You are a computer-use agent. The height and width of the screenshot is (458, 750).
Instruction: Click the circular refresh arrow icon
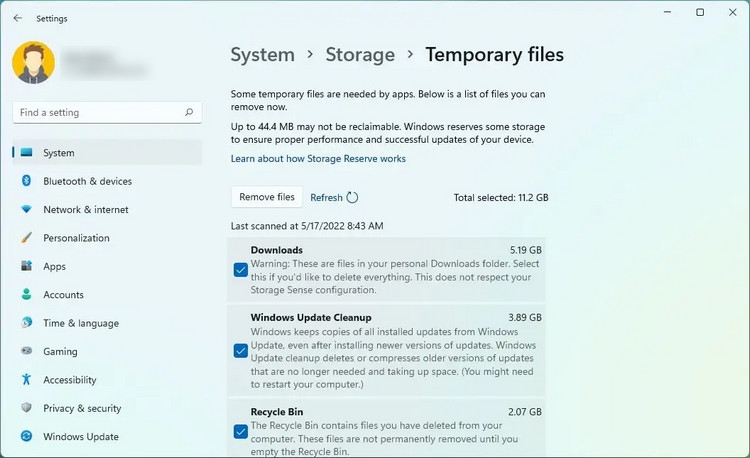(x=352, y=197)
